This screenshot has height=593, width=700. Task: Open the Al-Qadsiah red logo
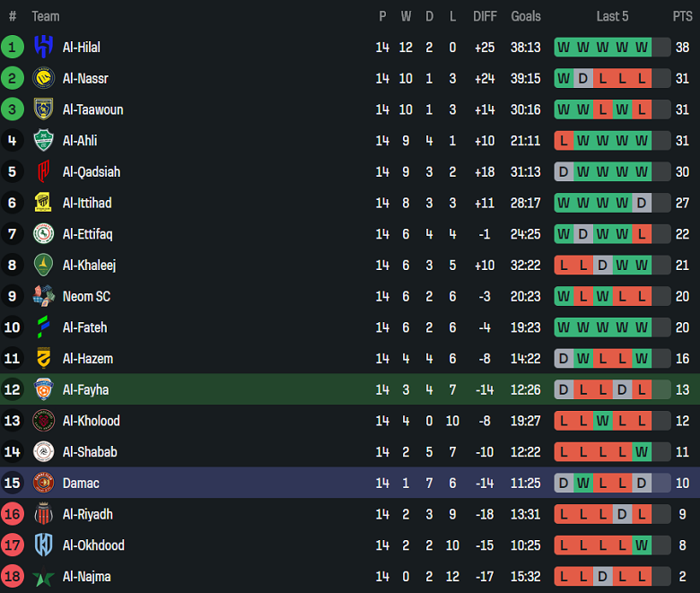(43, 172)
